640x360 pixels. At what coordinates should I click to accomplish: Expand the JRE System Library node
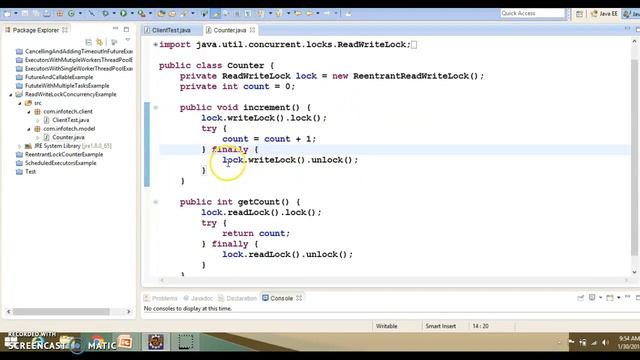tap(19, 146)
